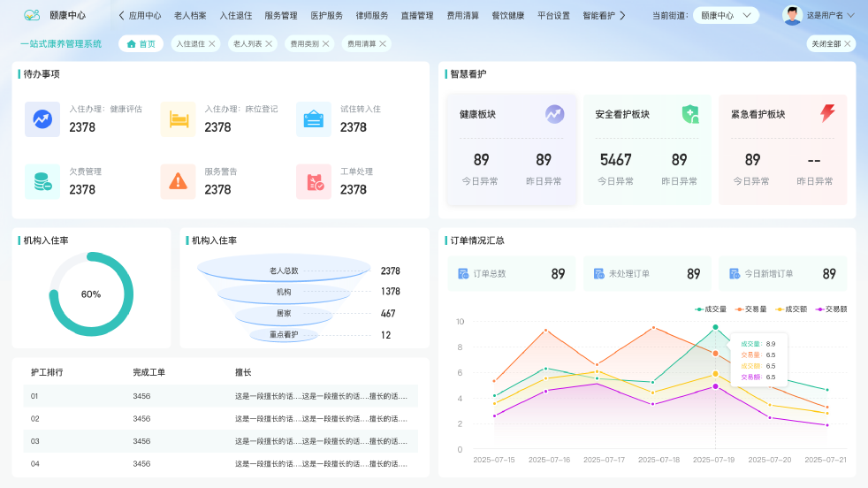Open the 服务管理 menu item
This screenshot has height=488, width=868.
[x=280, y=15]
